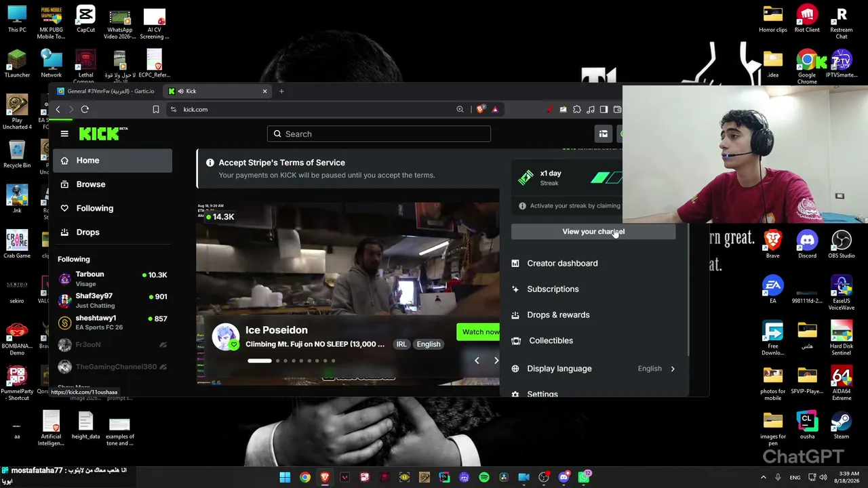
Task: Open Brave Shields lion icon
Action: (481, 109)
